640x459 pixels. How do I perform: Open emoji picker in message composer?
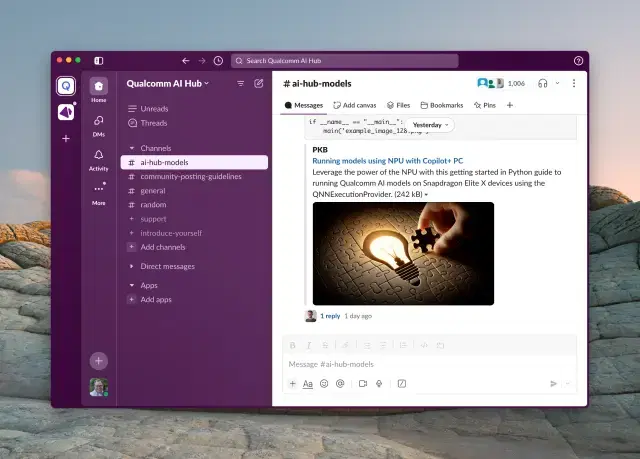[x=324, y=383]
